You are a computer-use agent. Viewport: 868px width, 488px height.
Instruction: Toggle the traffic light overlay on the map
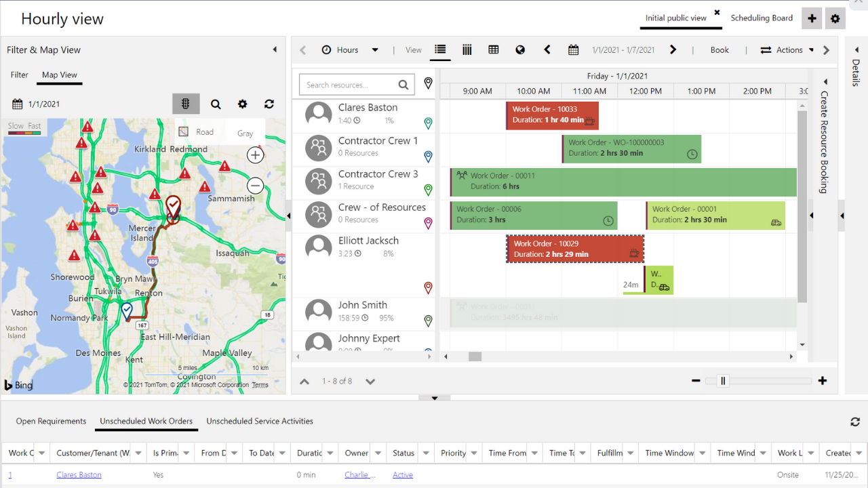pyautogui.click(x=186, y=104)
